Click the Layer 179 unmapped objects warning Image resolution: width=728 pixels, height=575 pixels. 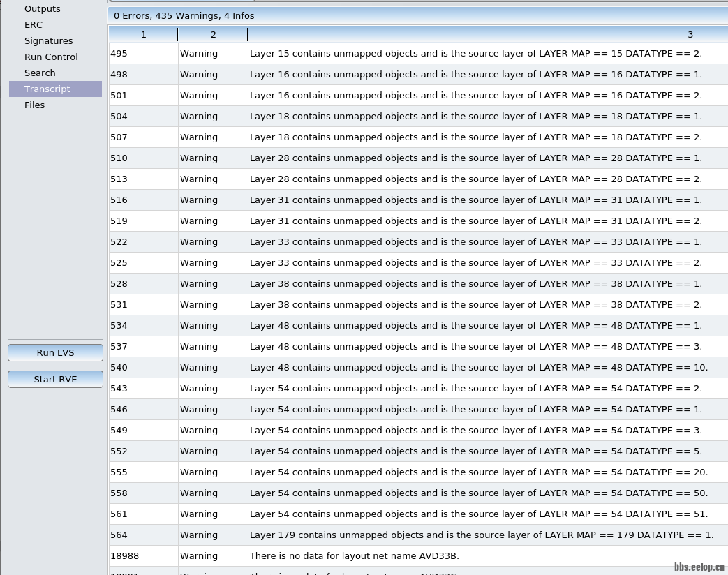(x=481, y=535)
